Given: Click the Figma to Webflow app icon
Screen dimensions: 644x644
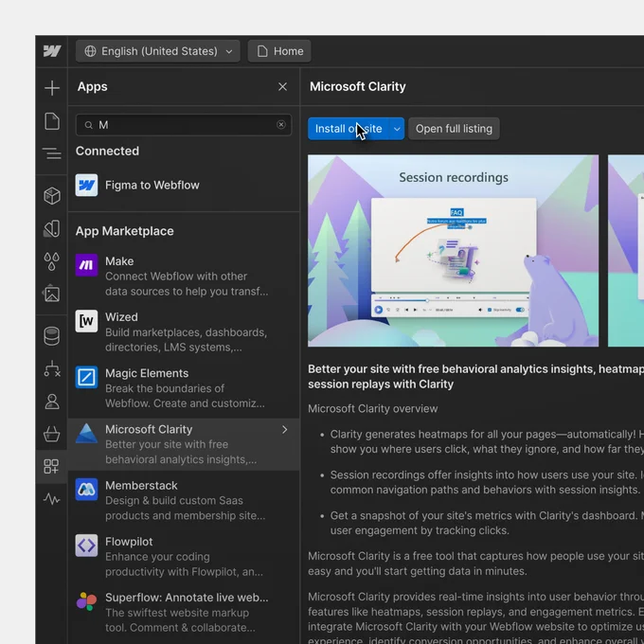Looking at the screenshot, I should coord(86,186).
